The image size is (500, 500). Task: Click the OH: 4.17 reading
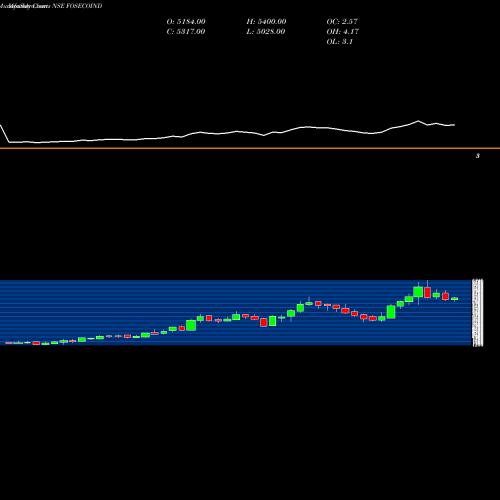pos(343,32)
